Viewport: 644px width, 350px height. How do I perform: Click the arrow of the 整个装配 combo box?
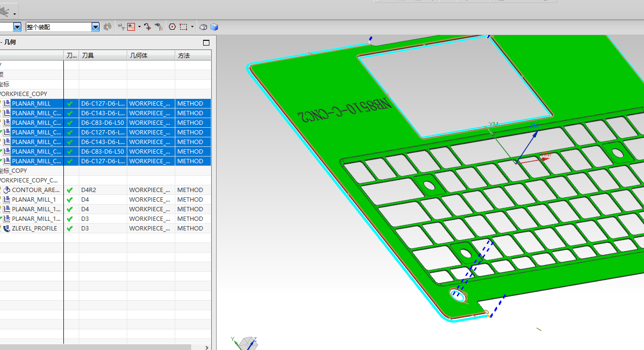(x=95, y=27)
